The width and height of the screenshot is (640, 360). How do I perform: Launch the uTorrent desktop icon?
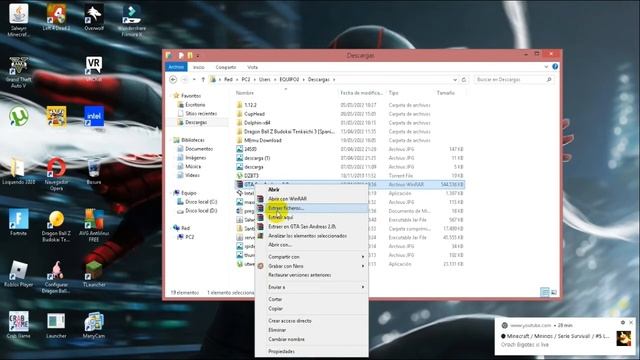point(18,117)
